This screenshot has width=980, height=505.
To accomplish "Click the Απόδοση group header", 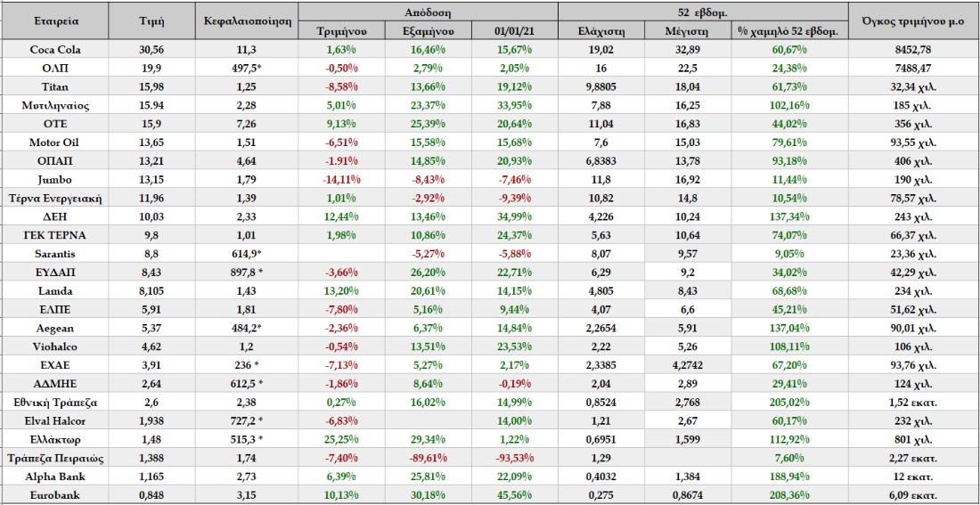I will pos(428,12).
